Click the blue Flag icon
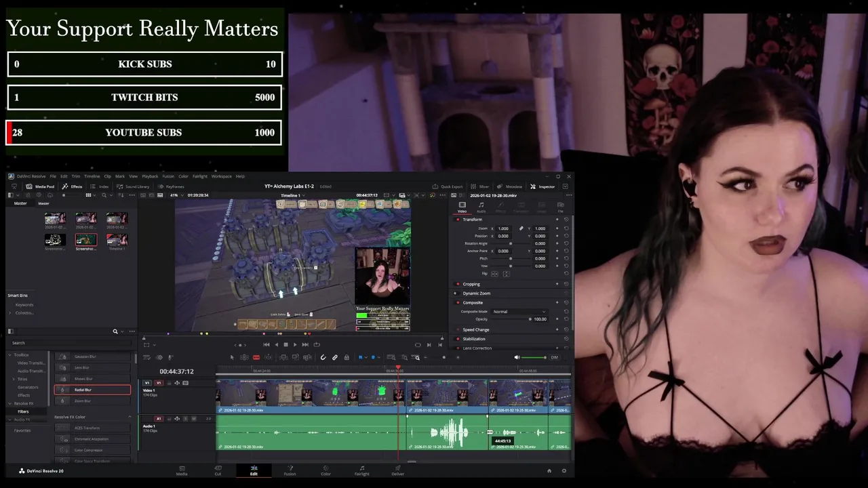This screenshot has width=868, height=488. (360, 357)
